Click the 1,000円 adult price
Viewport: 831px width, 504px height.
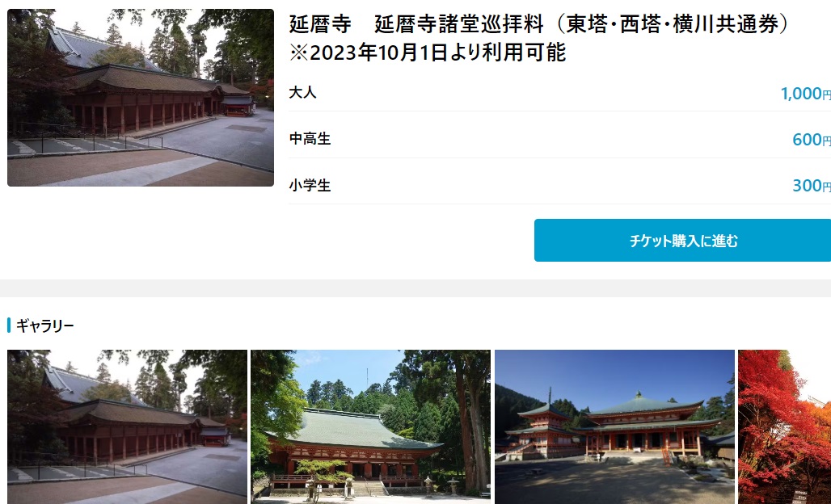(x=806, y=94)
